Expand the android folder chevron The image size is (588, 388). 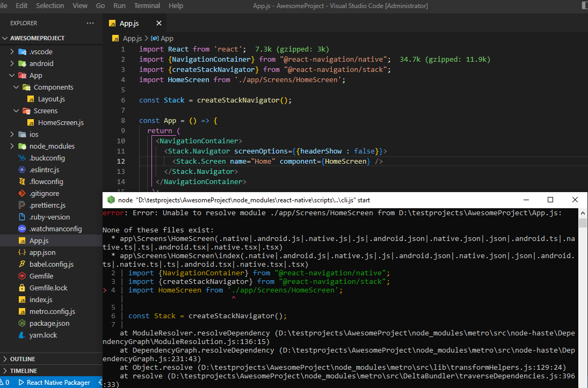point(12,64)
